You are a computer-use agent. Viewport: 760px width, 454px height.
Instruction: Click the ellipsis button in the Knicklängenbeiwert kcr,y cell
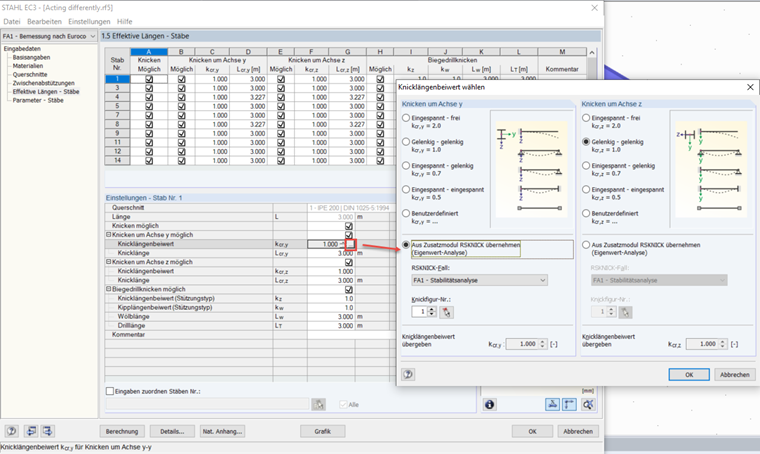(351, 244)
